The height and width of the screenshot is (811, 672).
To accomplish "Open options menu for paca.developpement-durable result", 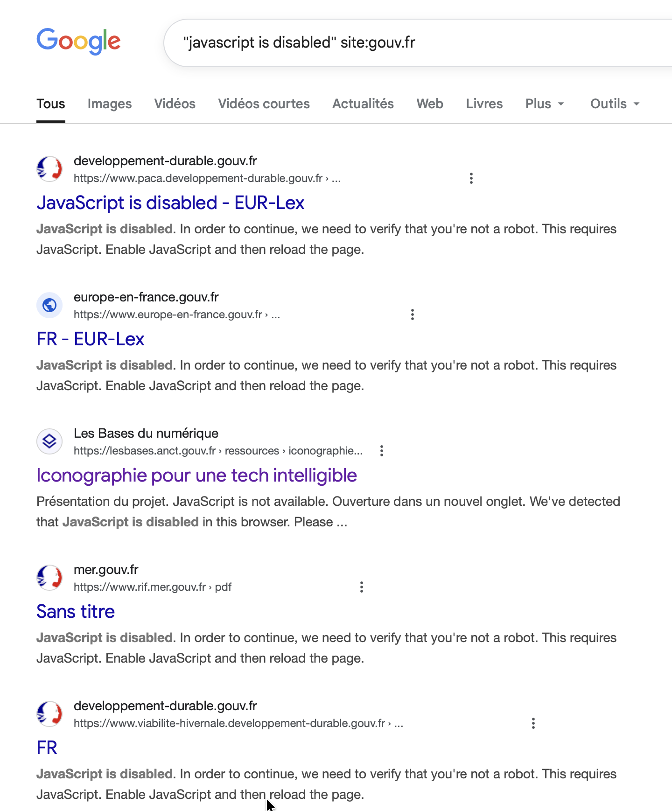I will [x=471, y=178].
